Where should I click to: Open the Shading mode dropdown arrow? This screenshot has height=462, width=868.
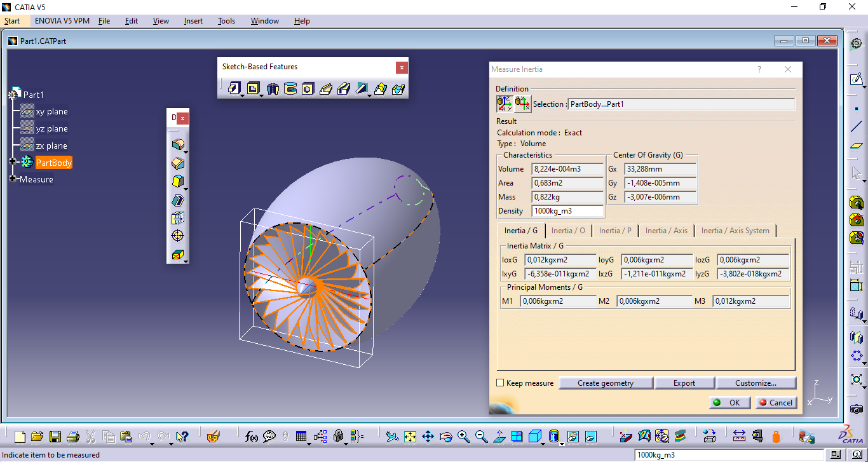[562, 443]
